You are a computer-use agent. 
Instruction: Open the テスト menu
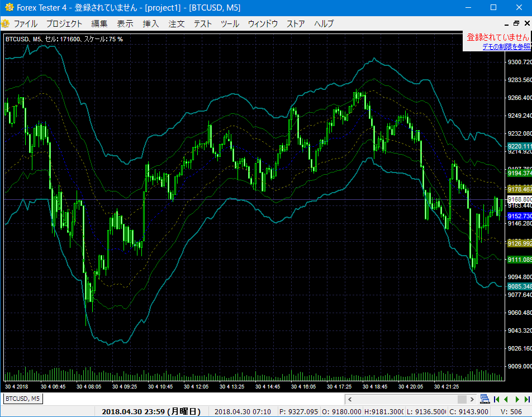[202, 24]
